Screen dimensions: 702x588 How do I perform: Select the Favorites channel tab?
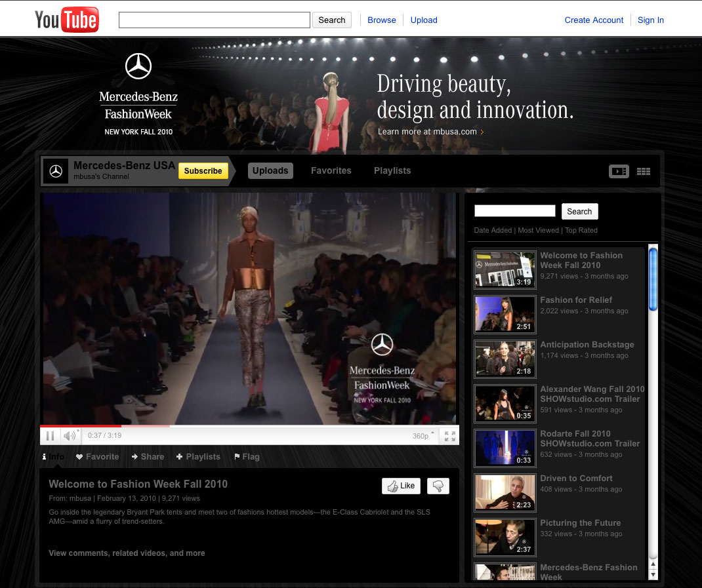click(331, 170)
